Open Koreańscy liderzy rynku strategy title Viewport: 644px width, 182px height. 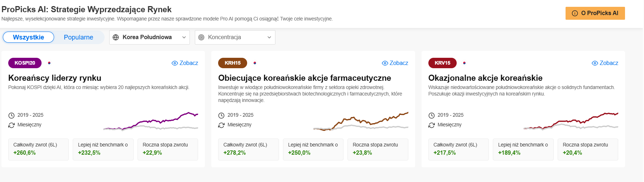point(55,78)
